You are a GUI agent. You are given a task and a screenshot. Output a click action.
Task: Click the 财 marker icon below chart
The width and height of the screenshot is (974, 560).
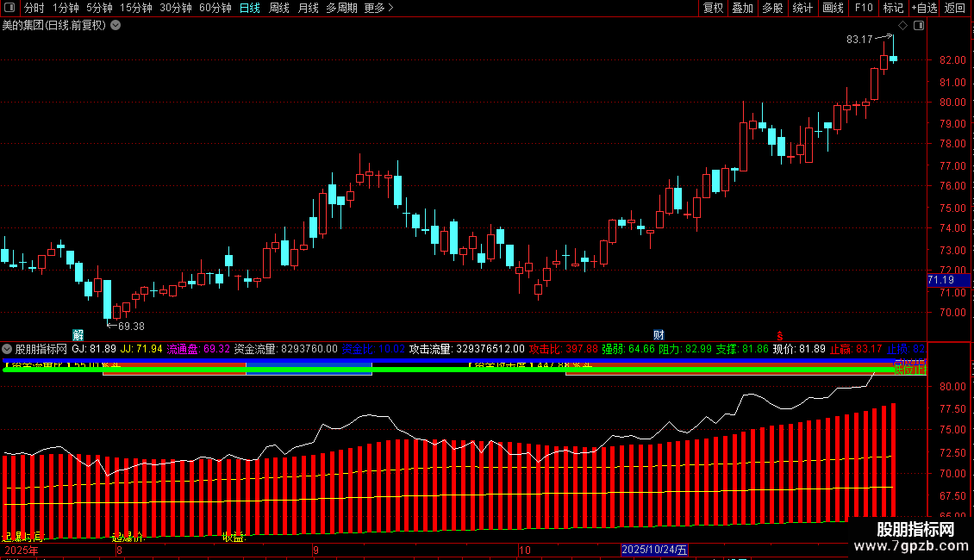659,335
